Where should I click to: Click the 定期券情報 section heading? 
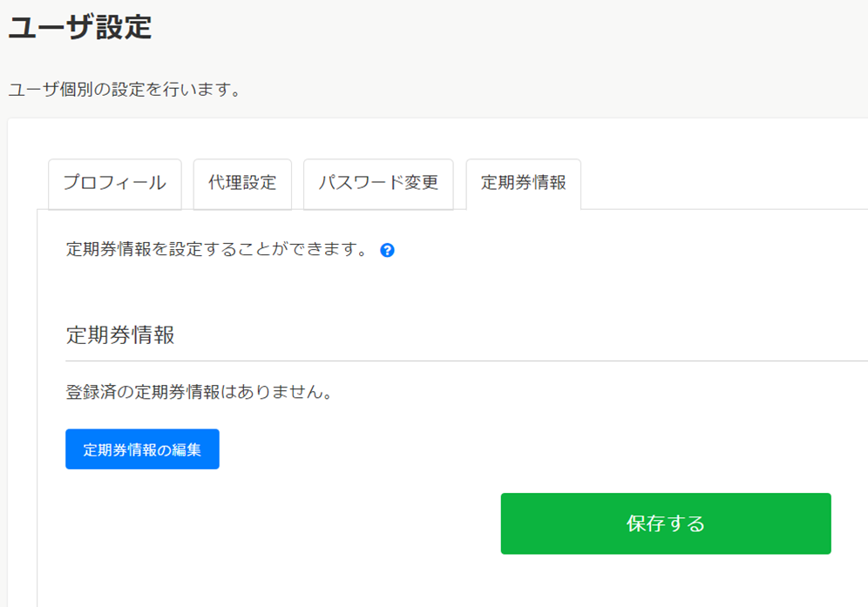120,335
